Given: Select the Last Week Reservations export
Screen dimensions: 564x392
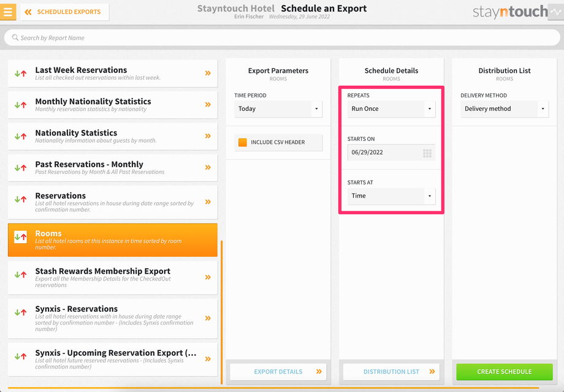Looking at the screenshot, I should point(113,73).
